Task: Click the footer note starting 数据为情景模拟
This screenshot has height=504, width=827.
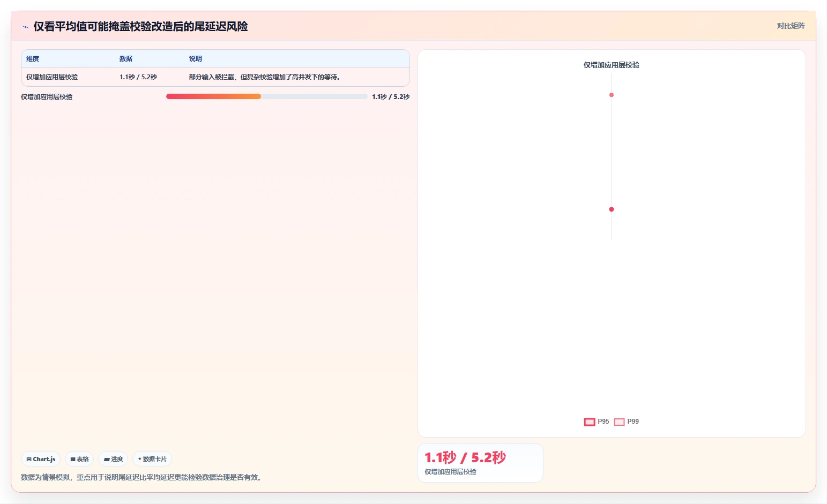Action: pos(143,477)
